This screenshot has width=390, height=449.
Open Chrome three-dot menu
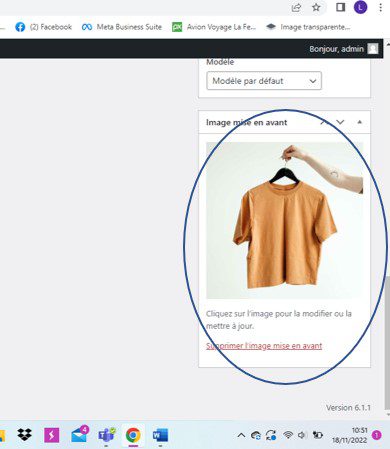click(380, 7)
